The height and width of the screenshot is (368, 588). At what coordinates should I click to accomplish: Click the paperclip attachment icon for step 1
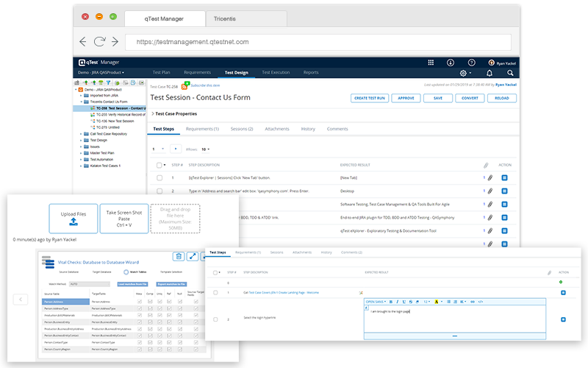490,178
